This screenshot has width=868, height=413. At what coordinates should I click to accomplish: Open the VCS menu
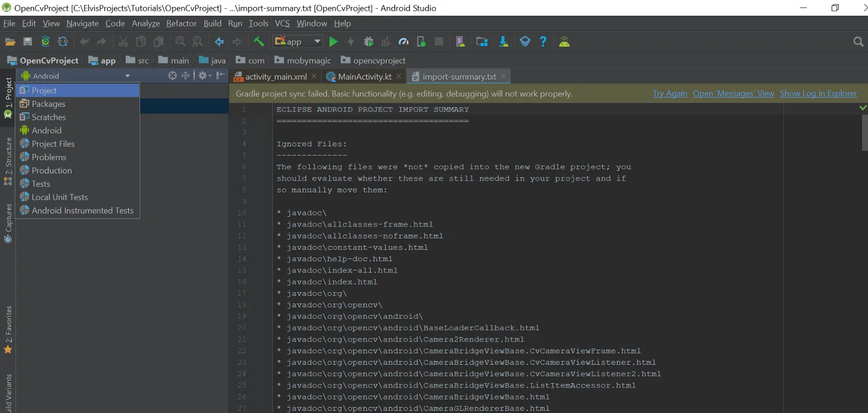(282, 23)
